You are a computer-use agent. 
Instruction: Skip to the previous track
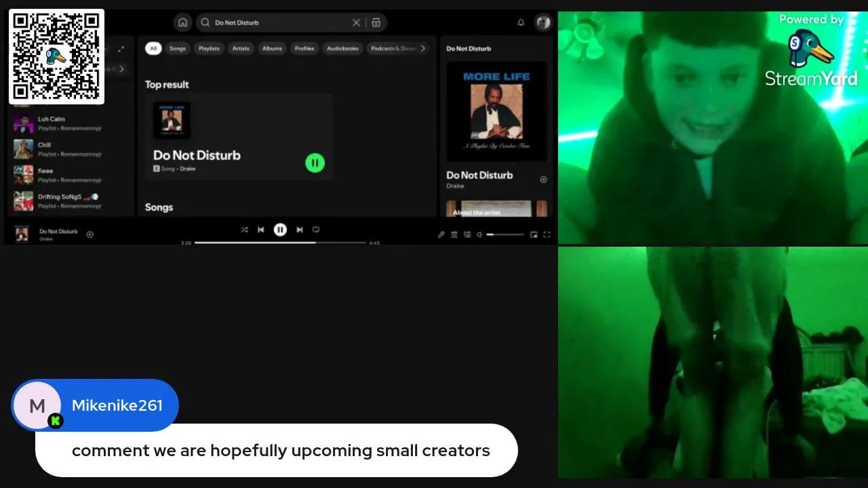261,230
